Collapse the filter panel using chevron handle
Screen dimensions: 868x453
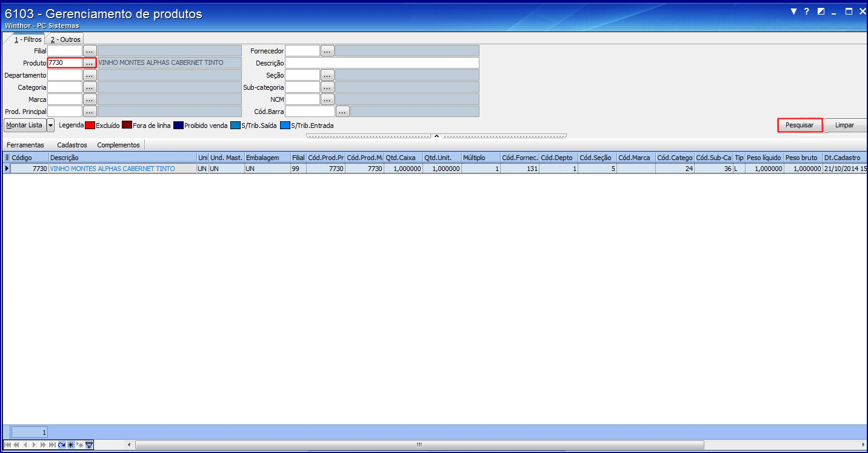(x=436, y=136)
